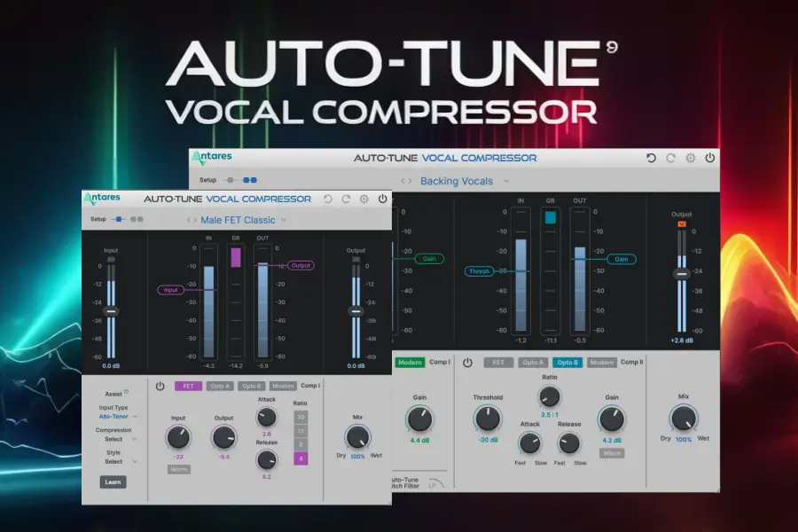Toggle plugin power button in Backing Vocals window
The image size is (798, 532).
[x=710, y=158]
